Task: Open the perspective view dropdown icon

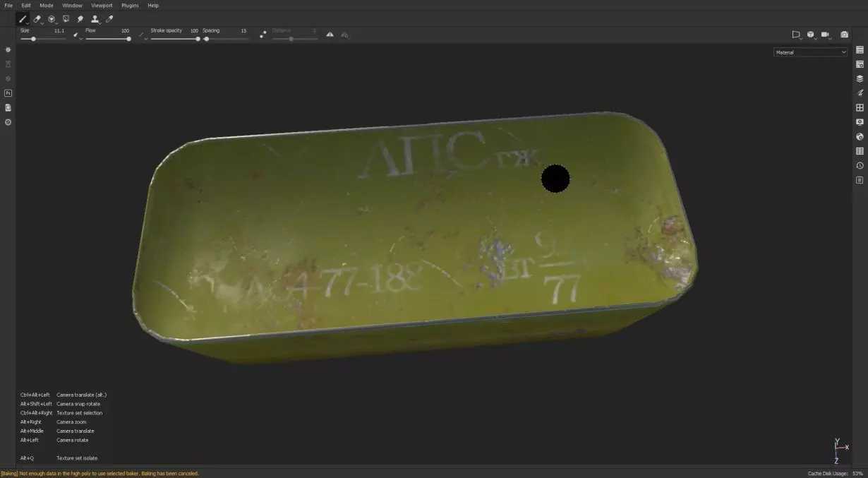Action: [796, 35]
